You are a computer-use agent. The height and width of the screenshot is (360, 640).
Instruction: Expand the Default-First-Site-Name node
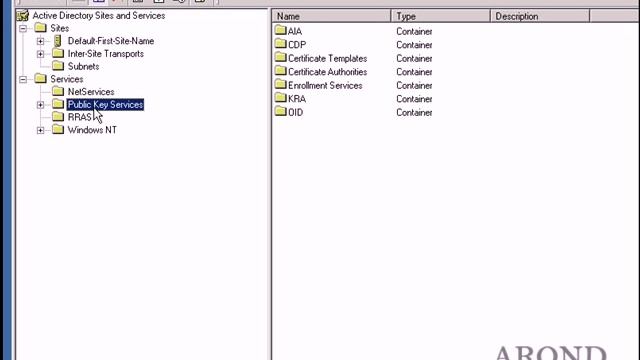pyautogui.click(x=40, y=41)
